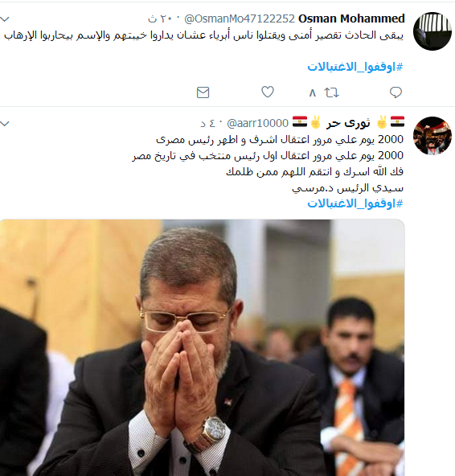Open the ثورى حر account avatar

click(x=432, y=136)
